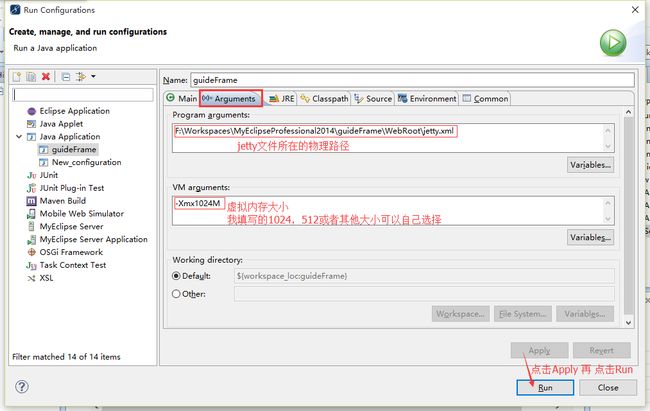Click the Workspace... button
Screen dimensions: 650x411
[x=460, y=314]
